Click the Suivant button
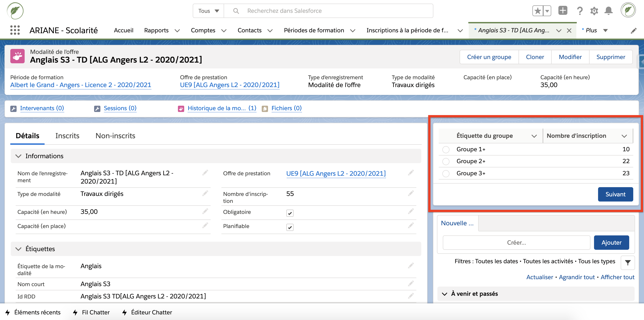Screen dimensions: 644x320 pos(615,194)
